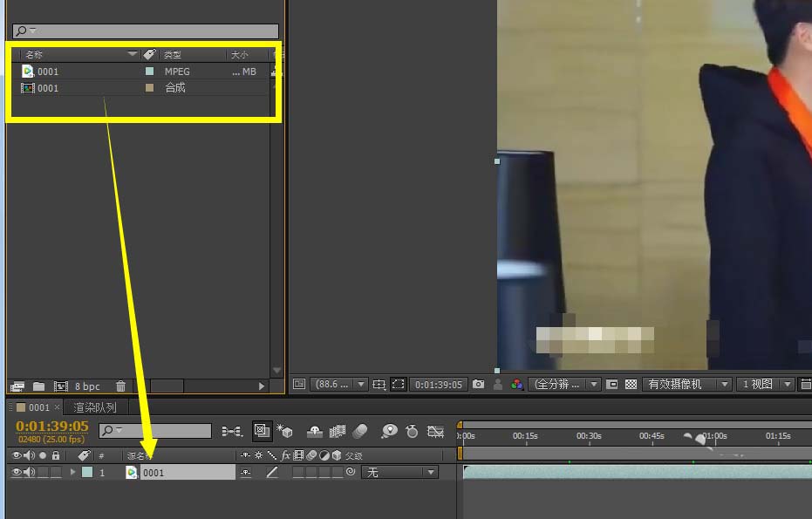Click layer 1 label color swatch
This screenshot has width=812, height=519.
pos(87,473)
